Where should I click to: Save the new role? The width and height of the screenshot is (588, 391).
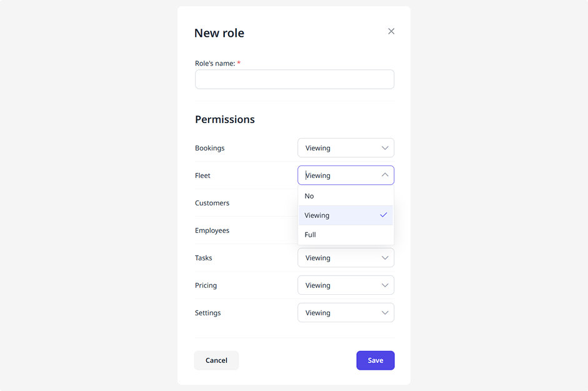(375, 360)
